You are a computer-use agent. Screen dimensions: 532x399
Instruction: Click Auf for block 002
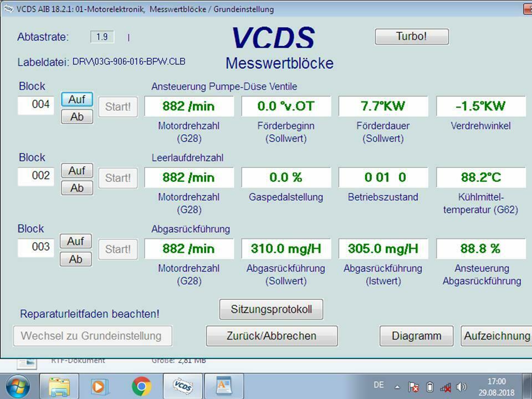point(77,171)
